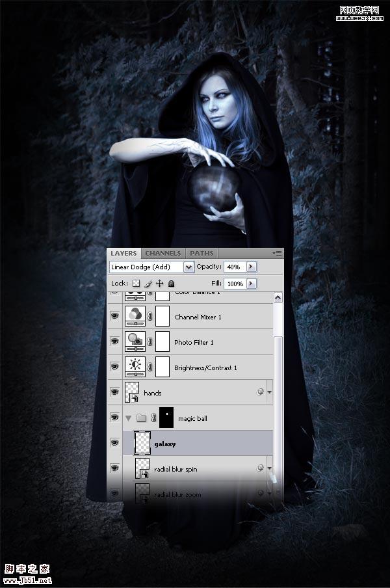The height and width of the screenshot is (588, 390).
Task: Select the "galaxy" layer name
Action: 165,444
